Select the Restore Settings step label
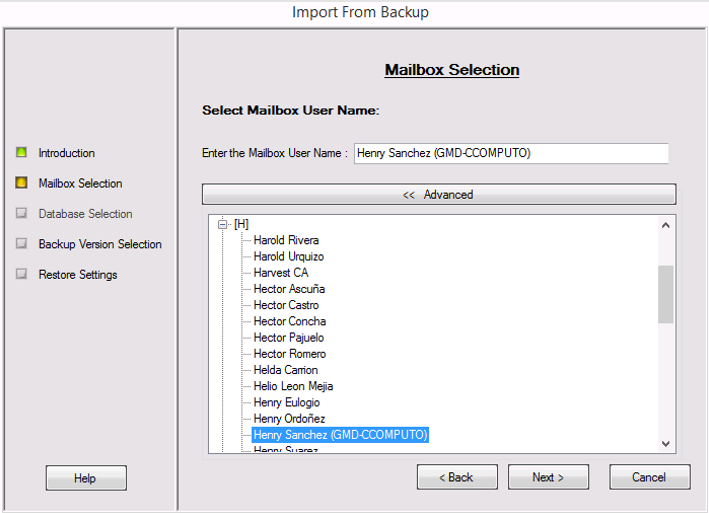 pos(78,274)
